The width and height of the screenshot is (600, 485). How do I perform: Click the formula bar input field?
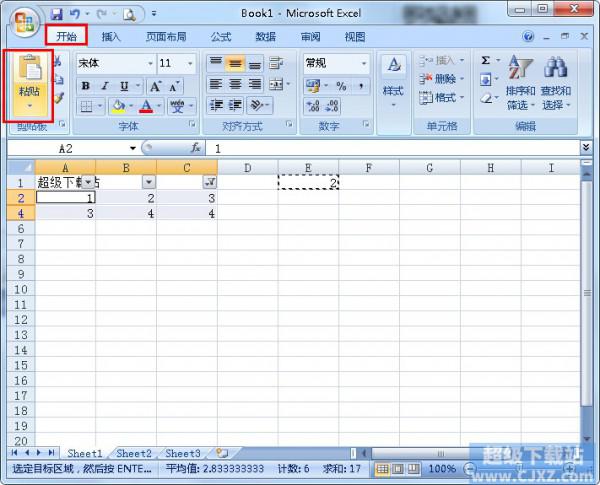coord(390,148)
